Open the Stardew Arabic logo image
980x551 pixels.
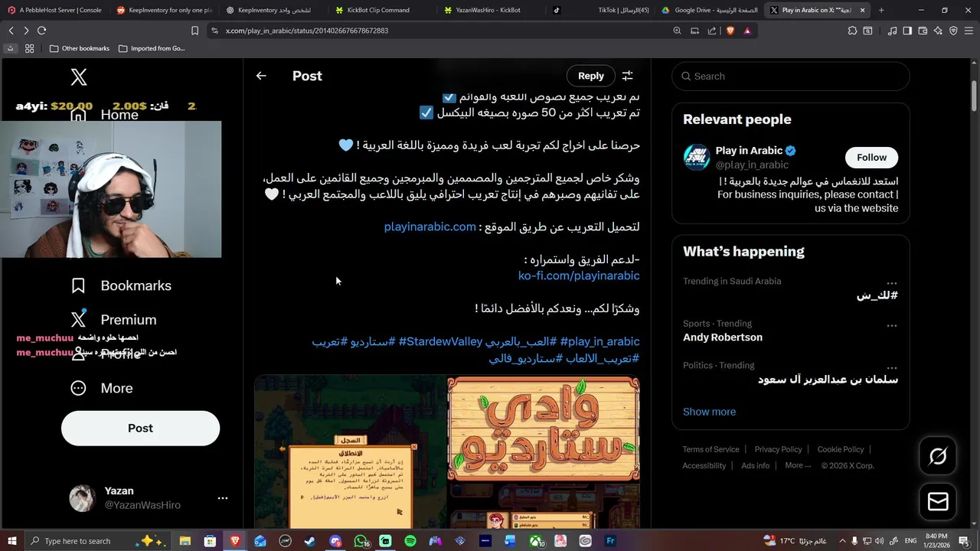click(544, 429)
